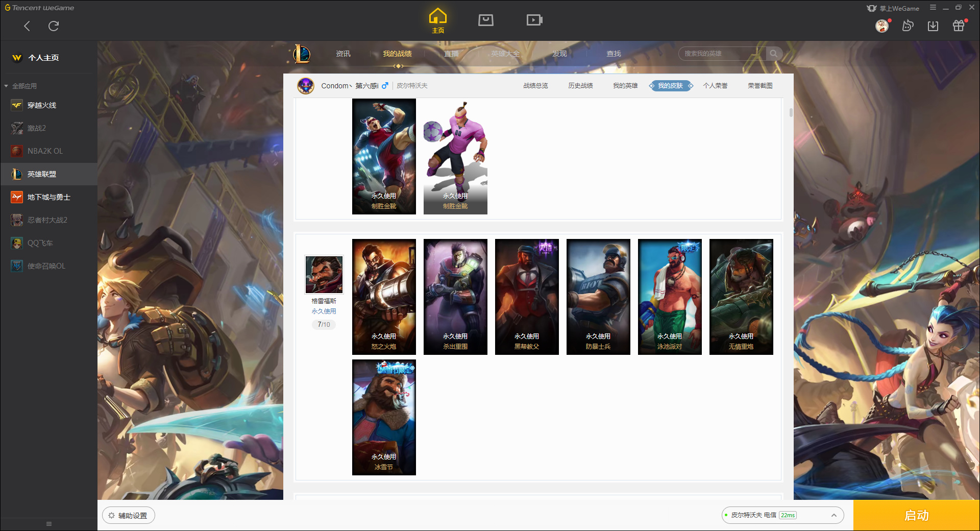Click the search magnifier button
The image size is (980, 531).
(774, 54)
